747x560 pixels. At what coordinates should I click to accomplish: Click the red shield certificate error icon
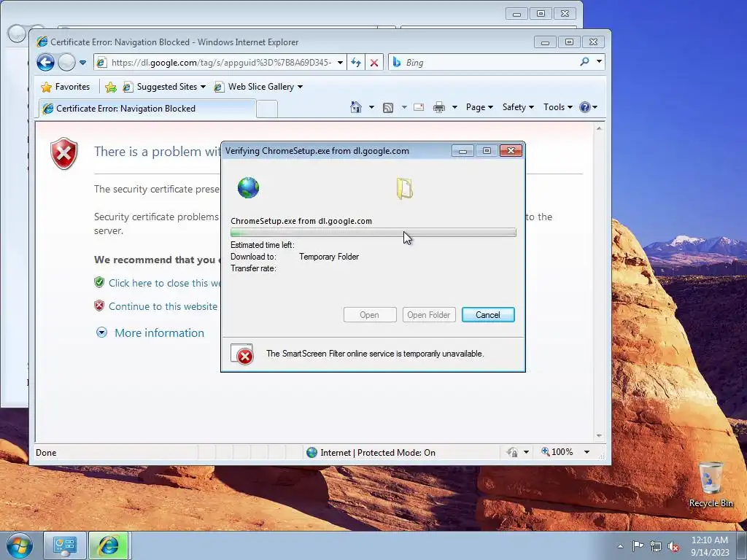coord(64,153)
